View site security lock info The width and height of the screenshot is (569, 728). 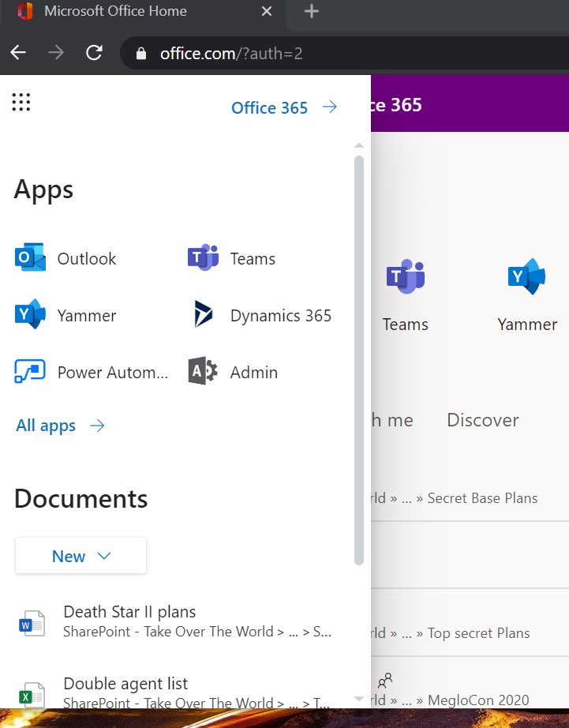click(141, 54)
